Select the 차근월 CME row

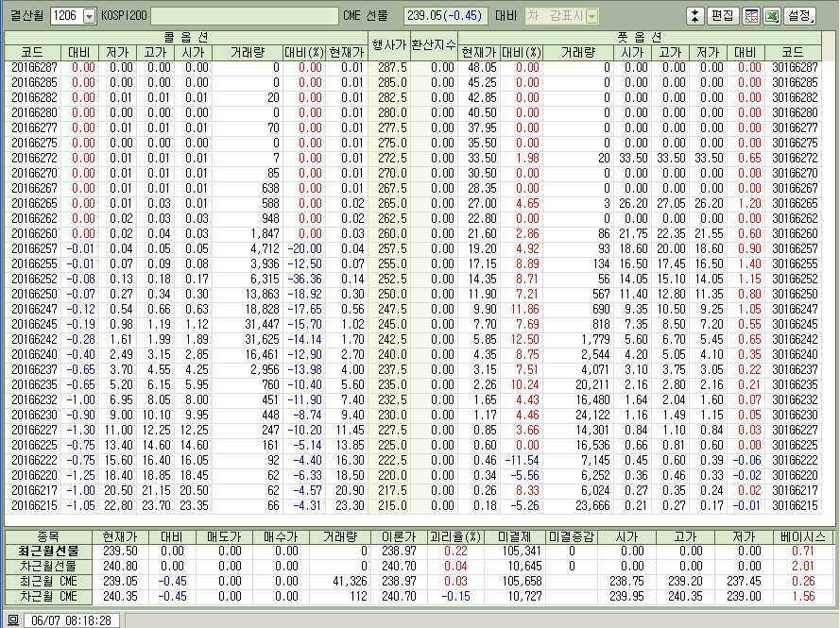tap(47, 597)
